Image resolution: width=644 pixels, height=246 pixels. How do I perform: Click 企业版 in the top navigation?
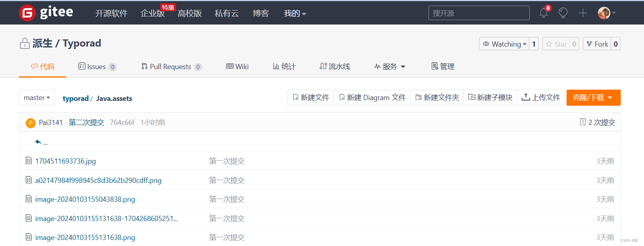pos(152,13)
